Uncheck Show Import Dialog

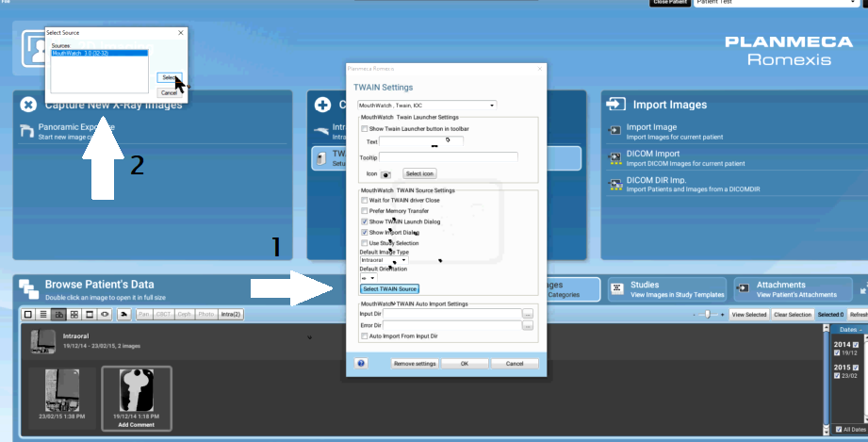pos(364,232)
